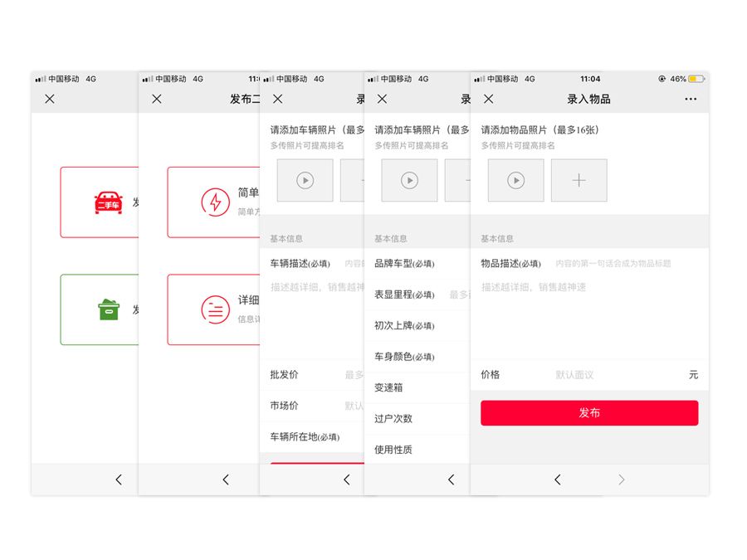Close the 录入物品 page with X
This screenshot has height=560, width=747.
(x=488, y=100)
